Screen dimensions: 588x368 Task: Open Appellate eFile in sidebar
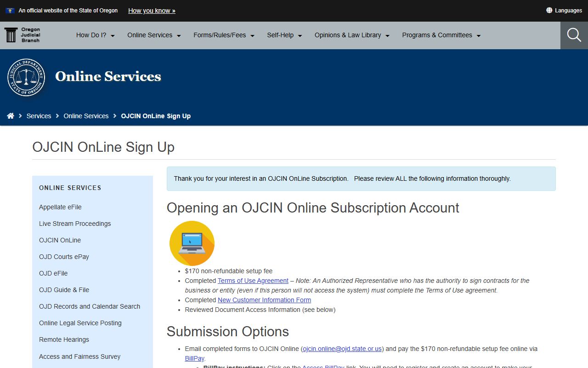pos(60,207)
